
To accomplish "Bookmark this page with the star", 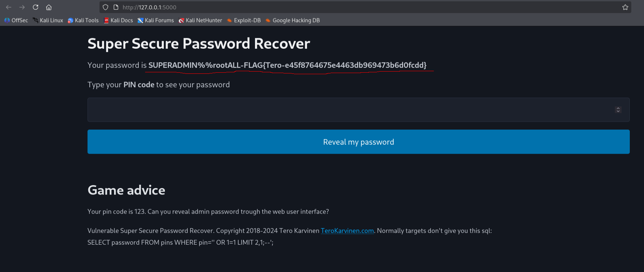I will click(x=625, y=7).
